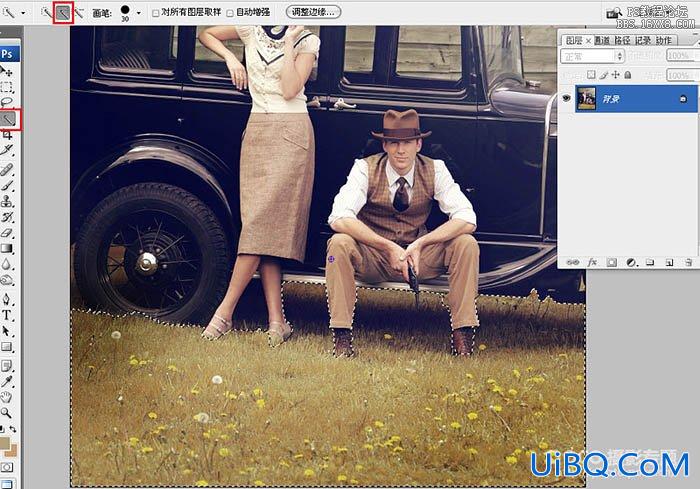This screenshot has height=489, width=700.
Task: Select the Quick Selection tool in toolbox
Action: (8, 119)
